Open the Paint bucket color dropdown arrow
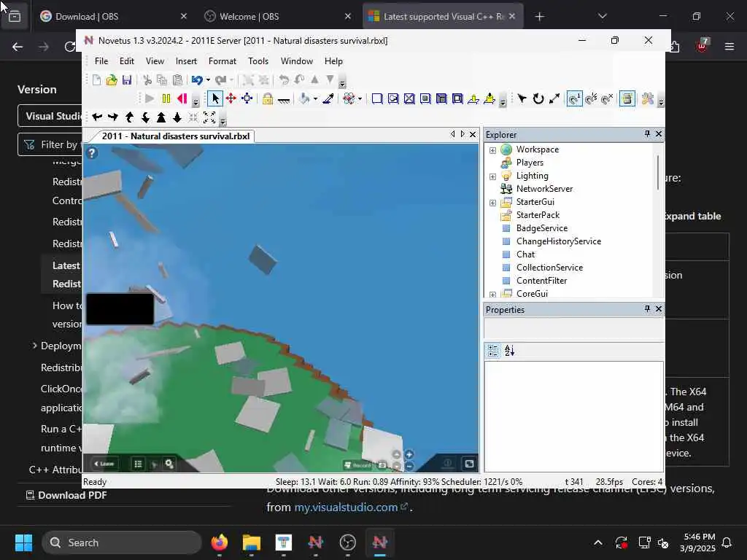 [315, 99]
